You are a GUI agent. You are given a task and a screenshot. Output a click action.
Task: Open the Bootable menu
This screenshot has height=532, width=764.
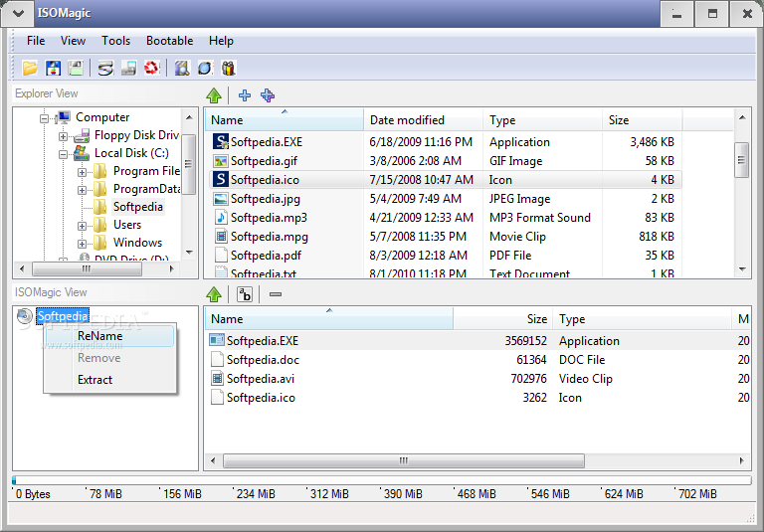point(169,41)
